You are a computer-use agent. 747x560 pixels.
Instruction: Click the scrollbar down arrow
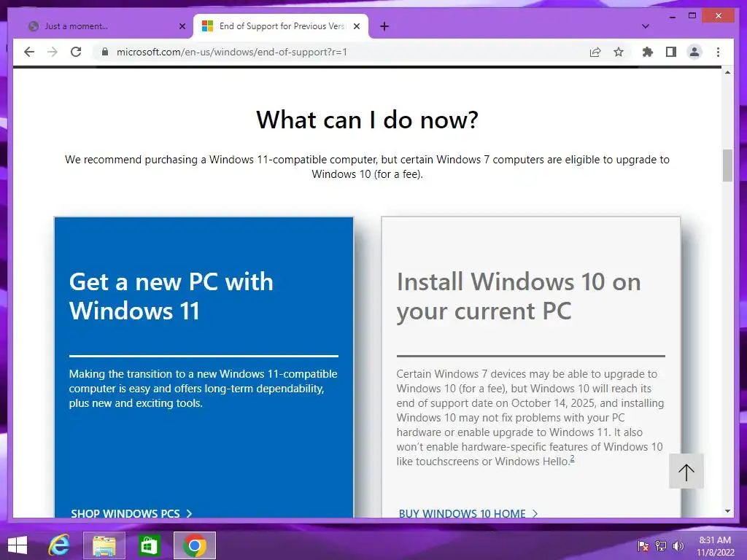[x=727, y=511]
